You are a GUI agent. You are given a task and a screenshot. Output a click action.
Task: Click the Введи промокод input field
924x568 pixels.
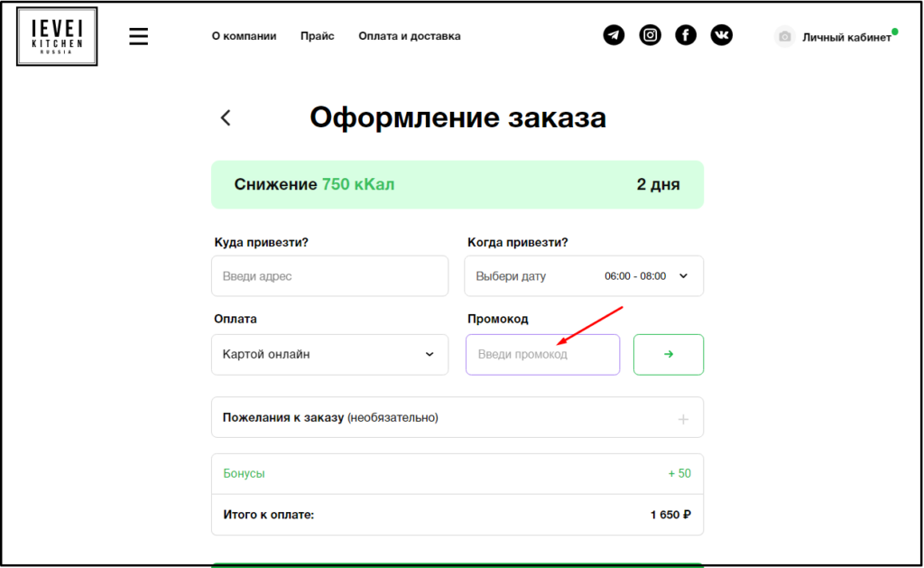pyautogui.click(x=542, y=354)
